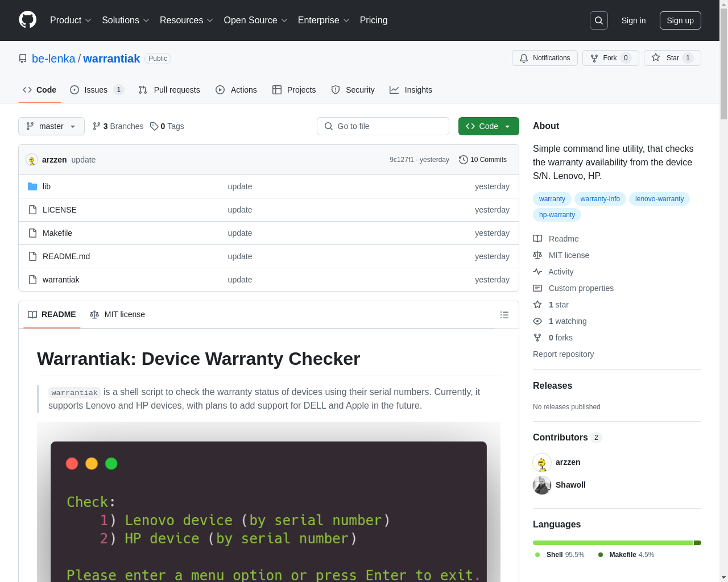The height and width of the screenshot is (582, 728).
Task: Click the lib folder icon
Action: [x=32, y=186]
